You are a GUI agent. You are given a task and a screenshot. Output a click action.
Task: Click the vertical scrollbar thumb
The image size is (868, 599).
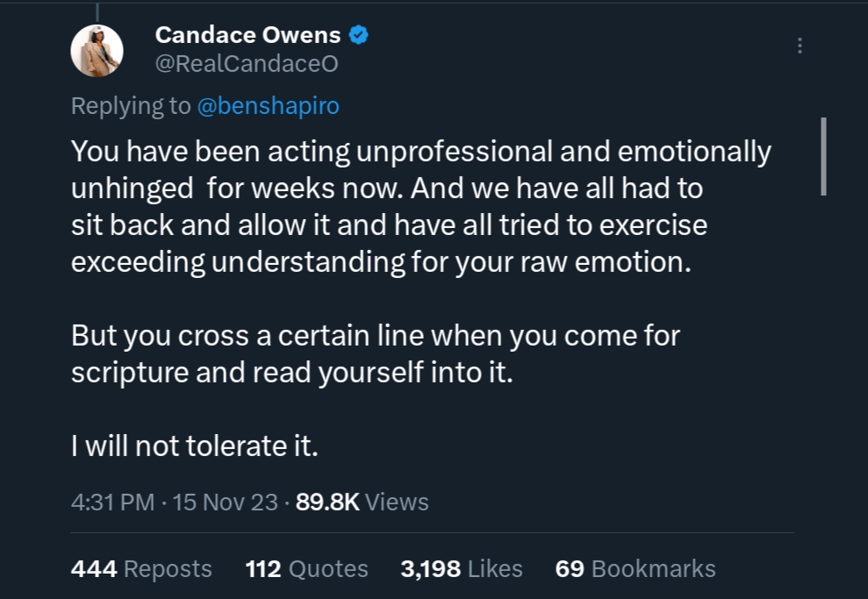pyautogui.click(x=824, y=156)
